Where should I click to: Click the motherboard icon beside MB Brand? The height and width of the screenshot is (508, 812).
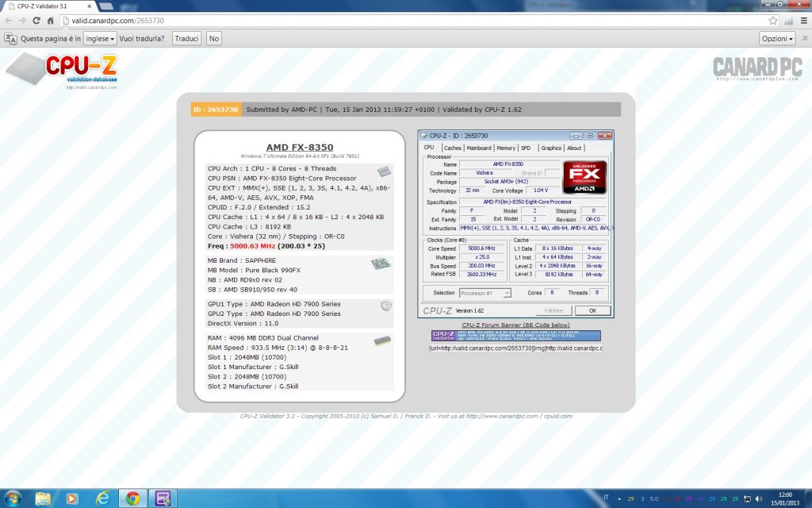point(381,264)
